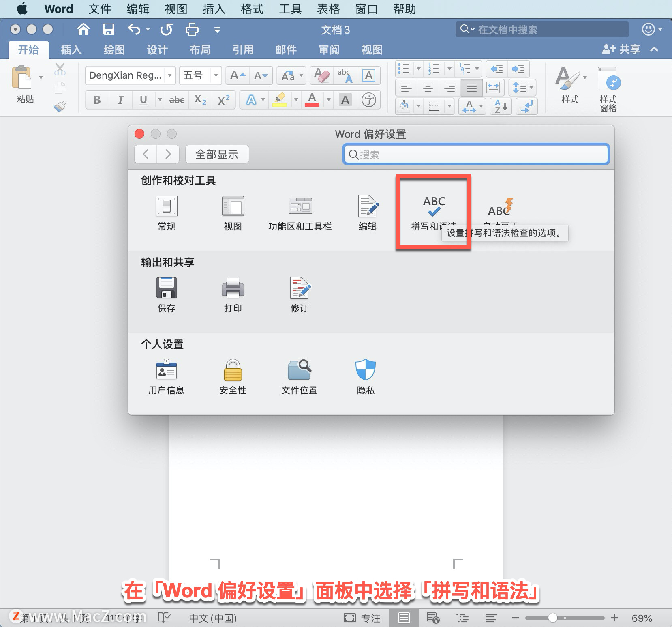Open File Locations (文件位置) preferences

(x=300, y=377)
